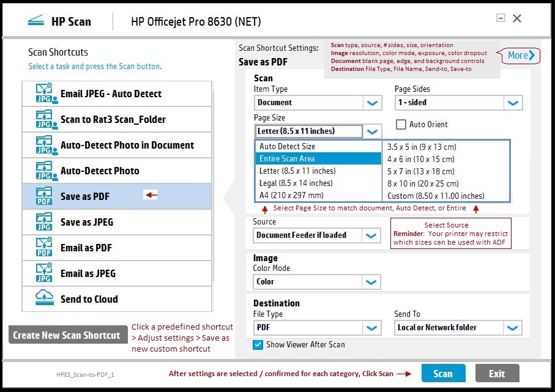Select the Auto-Detect Photo in Document icon
This screenshot has height=392, width=555.
[43, 145]
